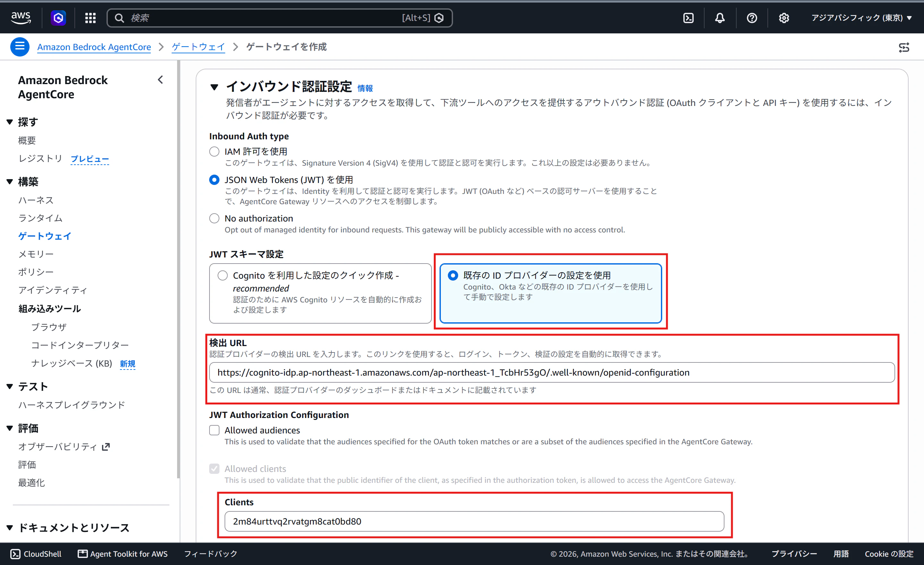Open レジストリ in the sidebar

[x=40, y=159]
